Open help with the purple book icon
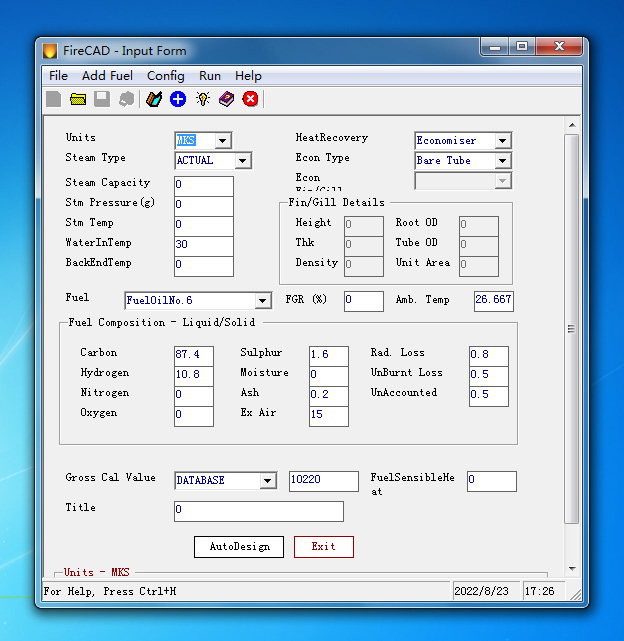Viewport: 624px width, 641px height. coord(227,99)
